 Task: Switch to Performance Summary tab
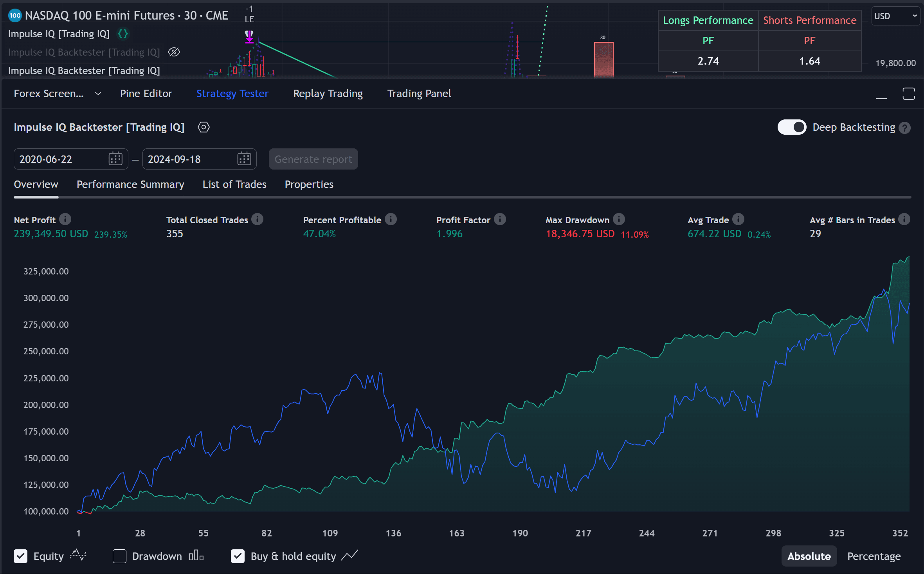coord(130,184)
